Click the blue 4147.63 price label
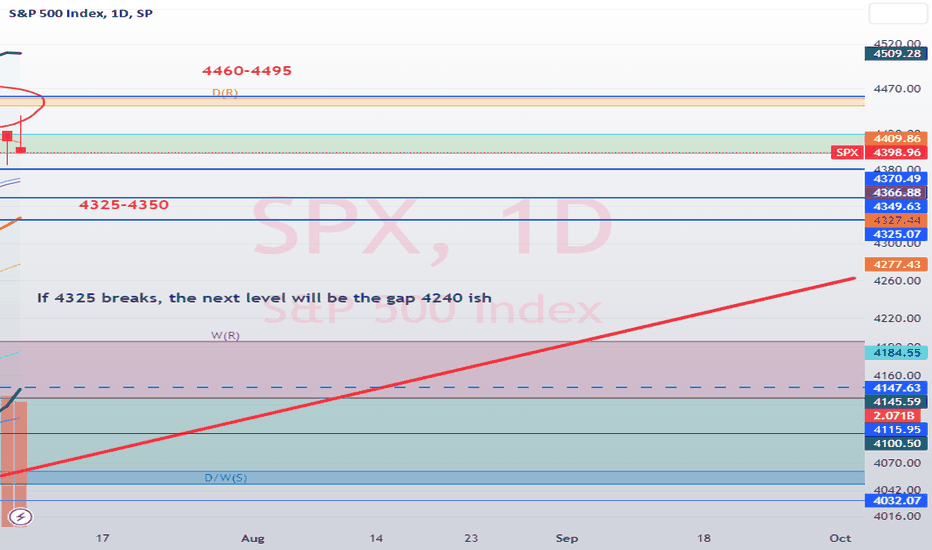The height and width of the screenshot is (550, 932). [896, 388]
